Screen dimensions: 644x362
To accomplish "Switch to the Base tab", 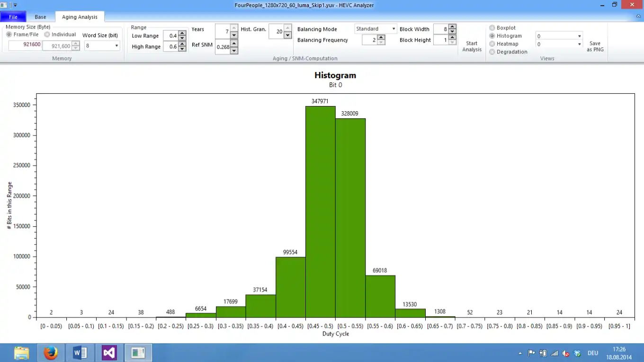I will coord(40,17).
